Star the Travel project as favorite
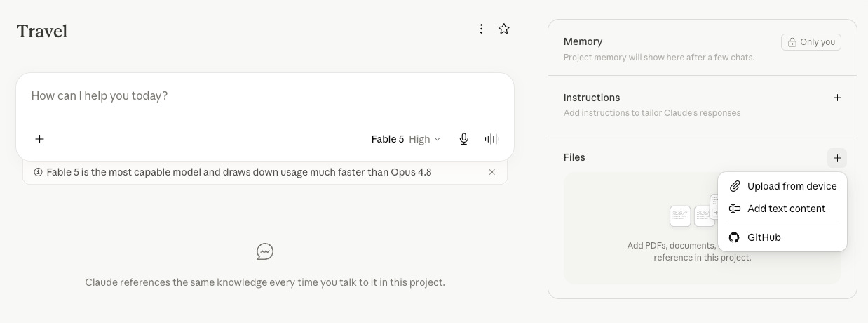Image resolution: width=868 pixels, height=323 pixels. pyautogui.click(x=503, y=29)
